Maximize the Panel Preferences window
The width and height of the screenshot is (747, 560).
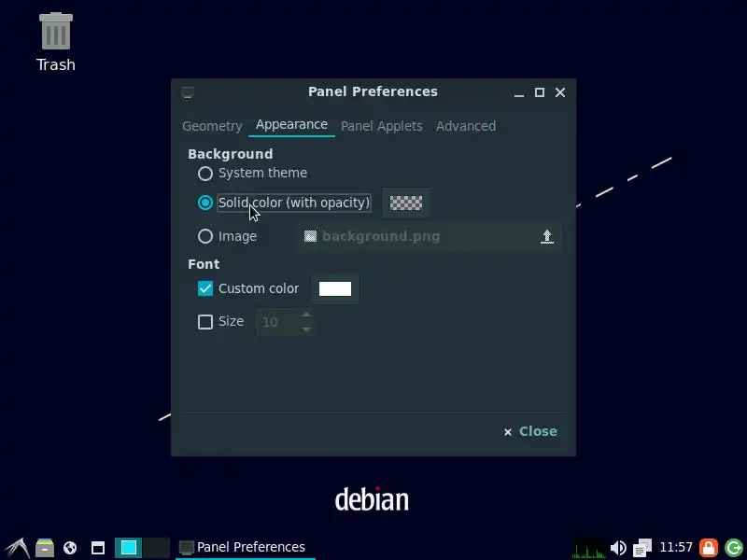tap(540, 92)
